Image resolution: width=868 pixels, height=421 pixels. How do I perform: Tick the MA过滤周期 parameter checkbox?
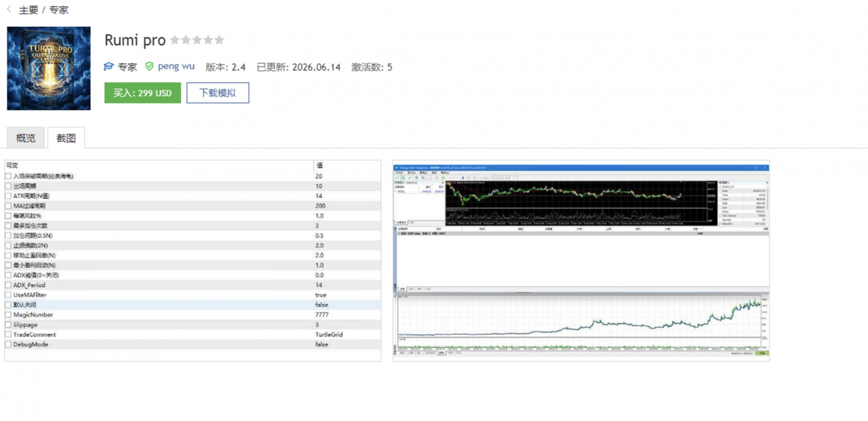(9, 206)
